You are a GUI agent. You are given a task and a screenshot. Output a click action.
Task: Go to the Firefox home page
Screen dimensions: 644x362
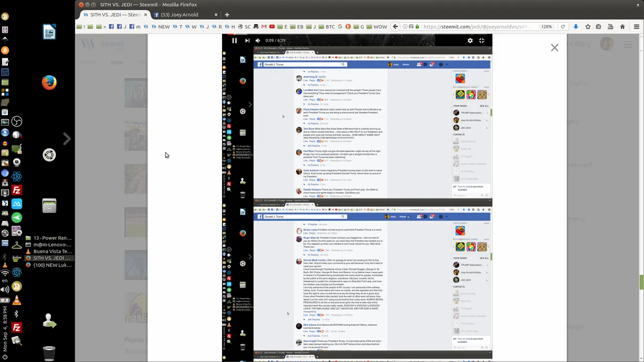pos(622,27)
